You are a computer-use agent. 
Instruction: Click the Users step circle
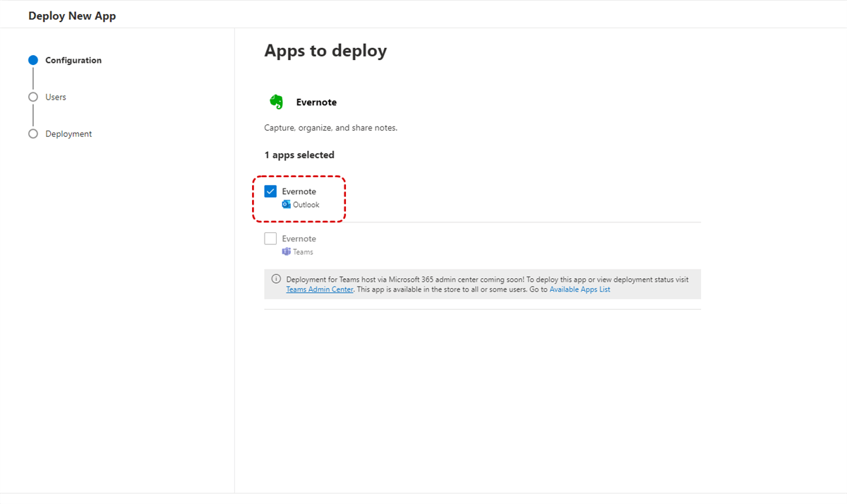(33, 97)
